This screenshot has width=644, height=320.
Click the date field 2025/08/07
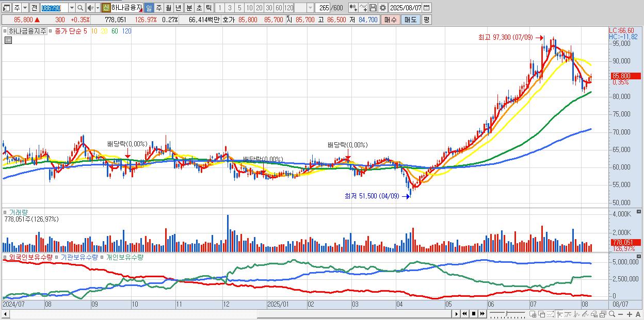[405, 8]
